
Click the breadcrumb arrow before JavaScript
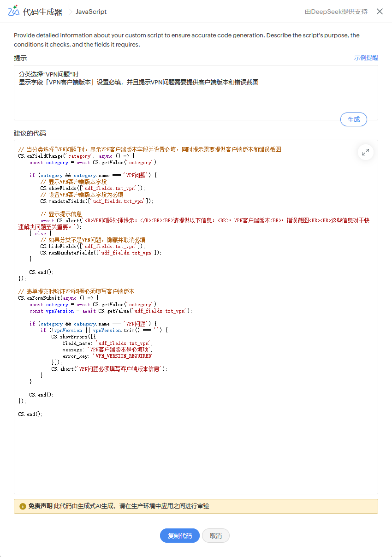(69, 12)
